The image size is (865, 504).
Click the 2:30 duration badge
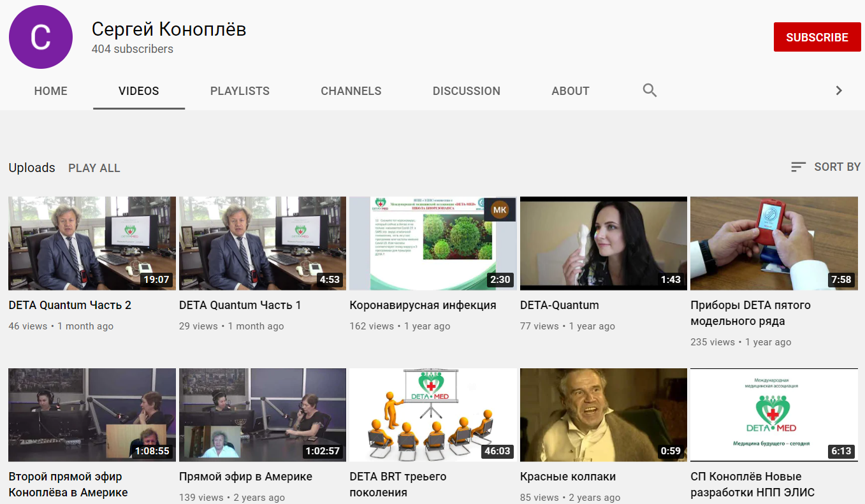(x=500, y=280)
